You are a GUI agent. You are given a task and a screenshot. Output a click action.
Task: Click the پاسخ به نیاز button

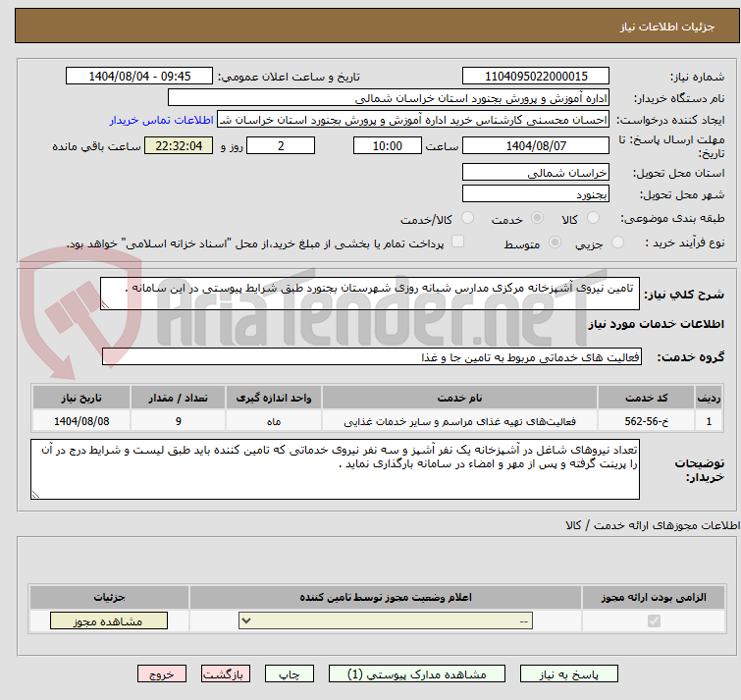(x=568, y=674)
